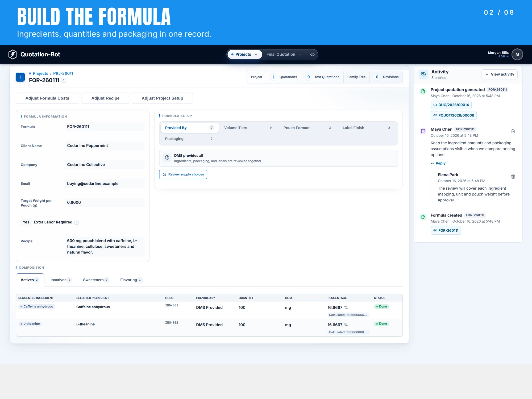This screenshot has height=399, width=532.
Task: Open the Quotations tab with count 1
Action: [x=284, y=77]
